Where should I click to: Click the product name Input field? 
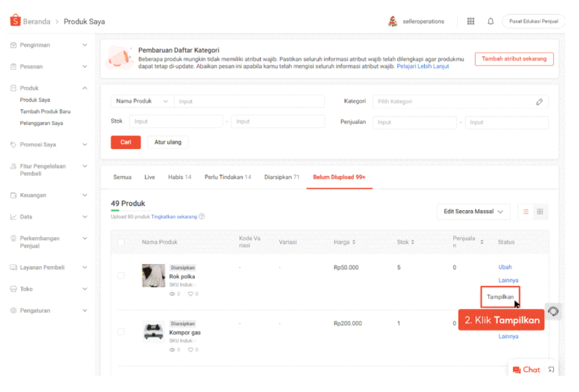pos(249,101)
